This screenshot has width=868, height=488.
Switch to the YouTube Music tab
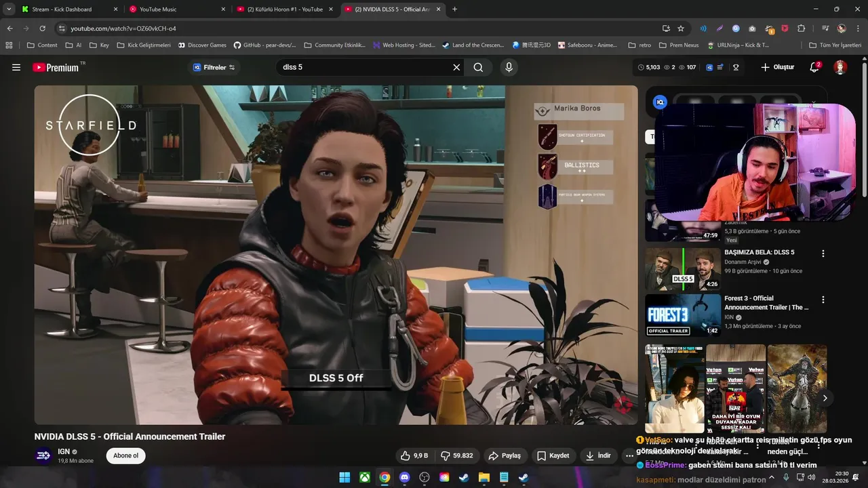pyautogui.click(x=176, y=9)
